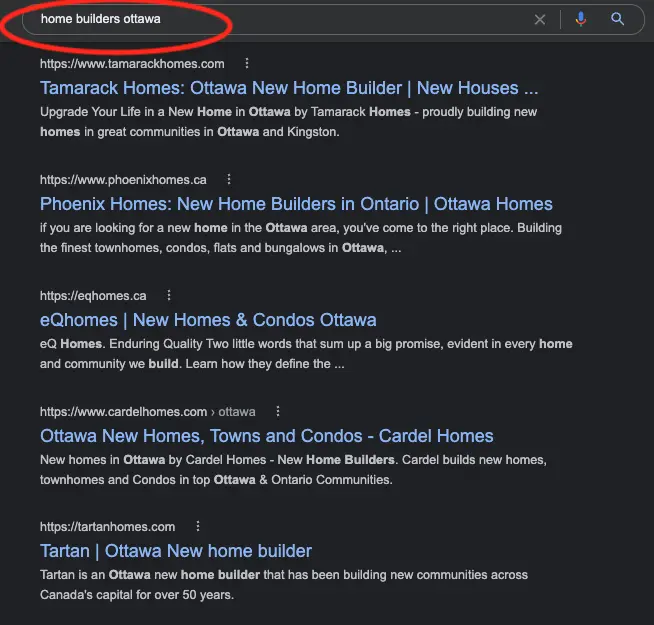Open three-dot menu beside cardelhomes.com
Viewport: 654px width, 625px height.
tap(278, 412)
